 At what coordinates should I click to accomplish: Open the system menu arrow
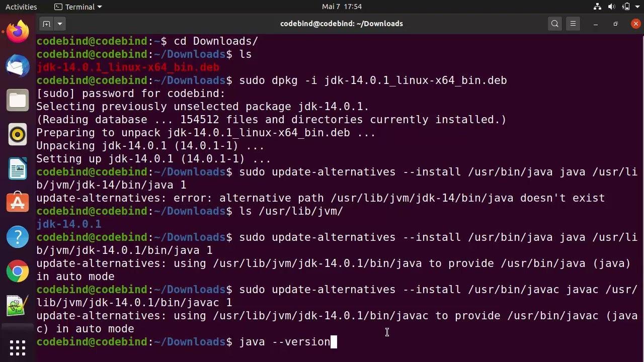click(637, 7)
